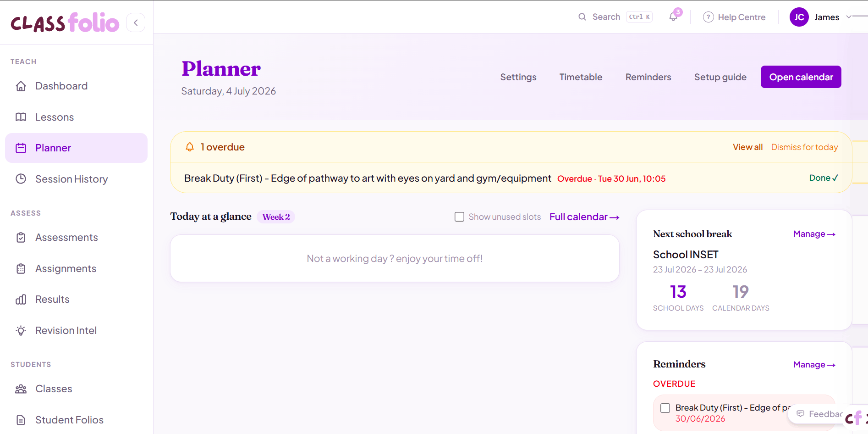The height and width of the screenshot is (434, 868).
Task: Open notifications bell with badge
Action: point(674,17)
